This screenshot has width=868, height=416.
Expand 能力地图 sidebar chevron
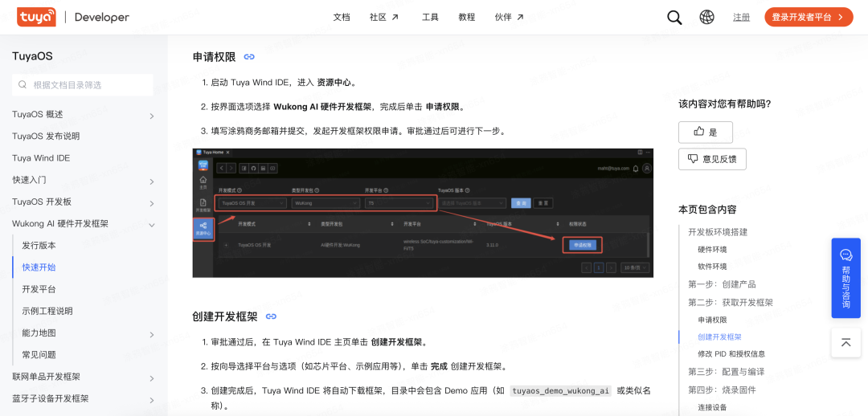(x=152, y=334)
